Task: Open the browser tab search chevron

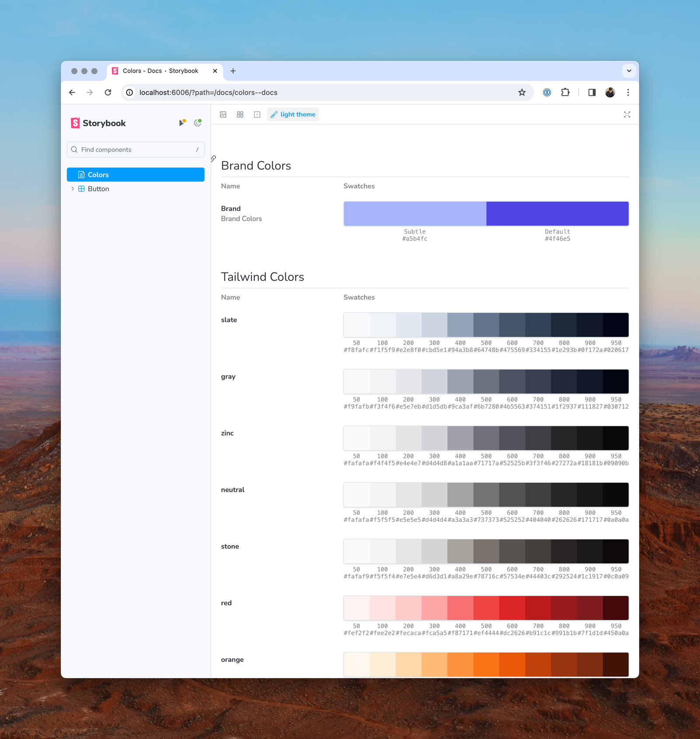Action: pyautogui.click(x=629, y=70)
